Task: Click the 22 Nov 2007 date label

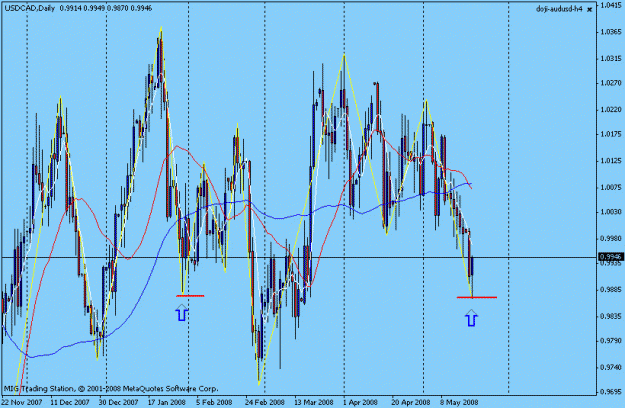Action: pos(22,402)
